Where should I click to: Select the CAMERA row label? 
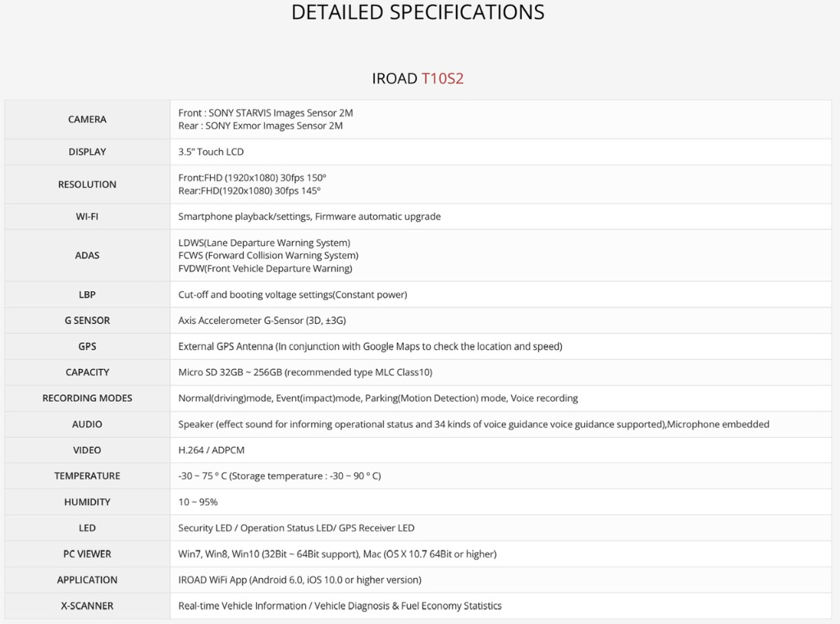87,120
